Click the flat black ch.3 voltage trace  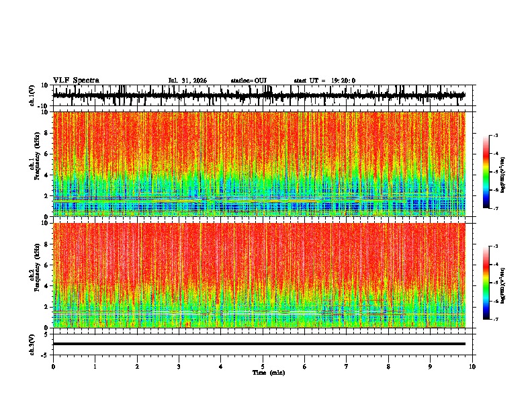259,344
